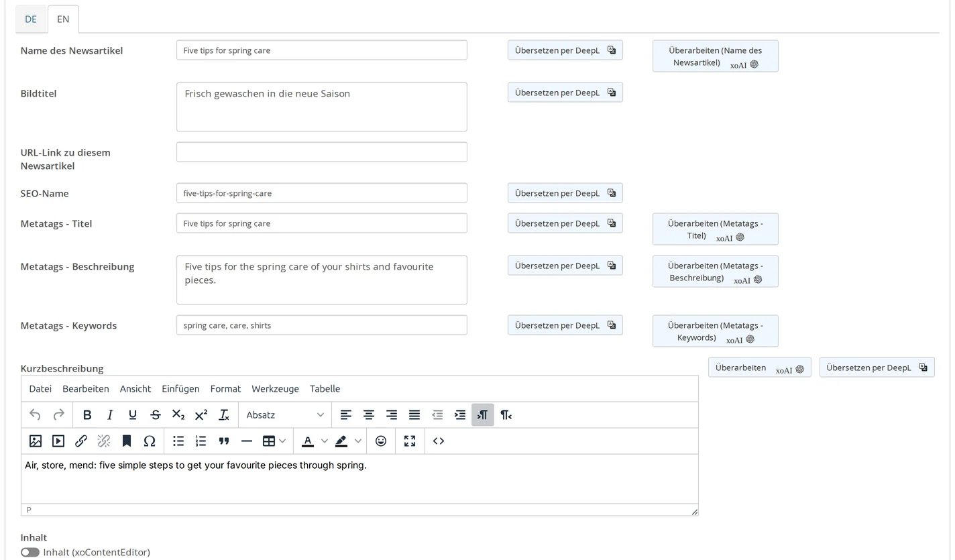Switch editor to fullscreen mode
This screenshot has height=560, width=955.
point(410,441)
